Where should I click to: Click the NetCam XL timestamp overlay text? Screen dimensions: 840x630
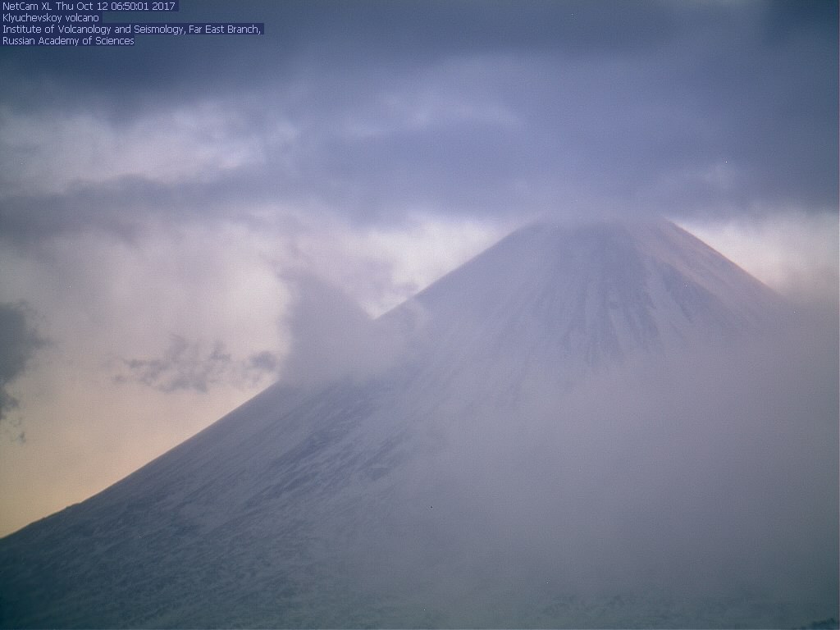(x=89, y=7)
